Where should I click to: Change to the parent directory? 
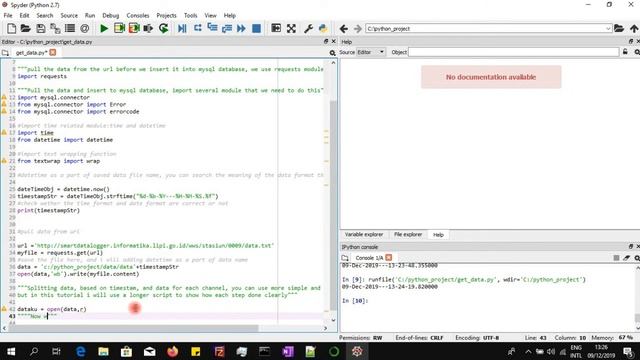(x=633, y=29)
